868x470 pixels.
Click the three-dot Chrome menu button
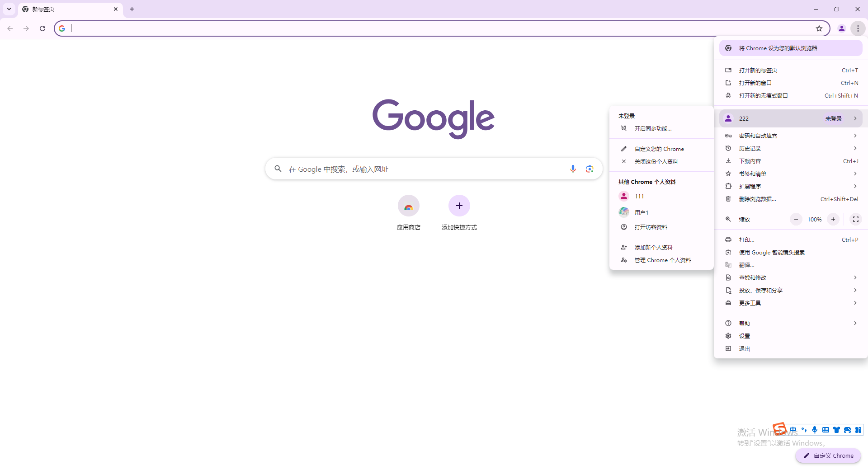(x=858, y=28)
